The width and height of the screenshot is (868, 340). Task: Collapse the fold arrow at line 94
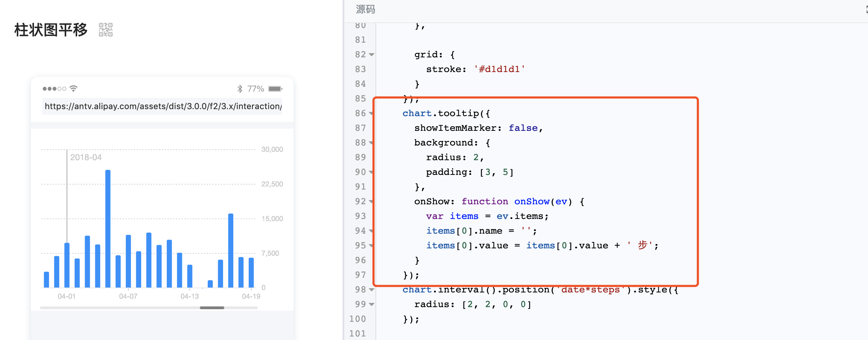pyautogui.click(x=371, y=231)
